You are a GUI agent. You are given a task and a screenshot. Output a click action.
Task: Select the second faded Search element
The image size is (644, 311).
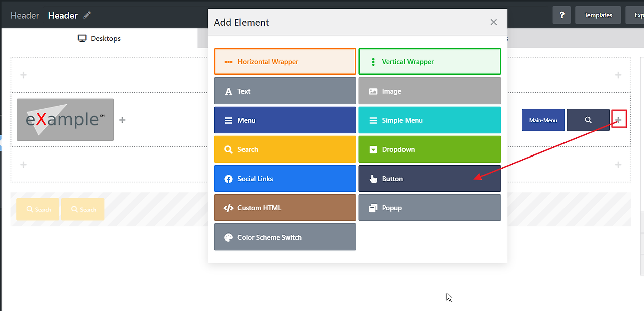(83, 209)
